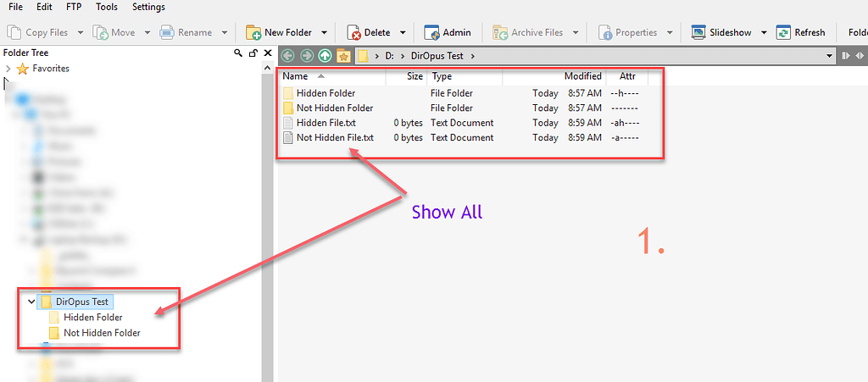Click the Rename toolbar button
This screenshot has width=868, height=382.
coord(186,32)
